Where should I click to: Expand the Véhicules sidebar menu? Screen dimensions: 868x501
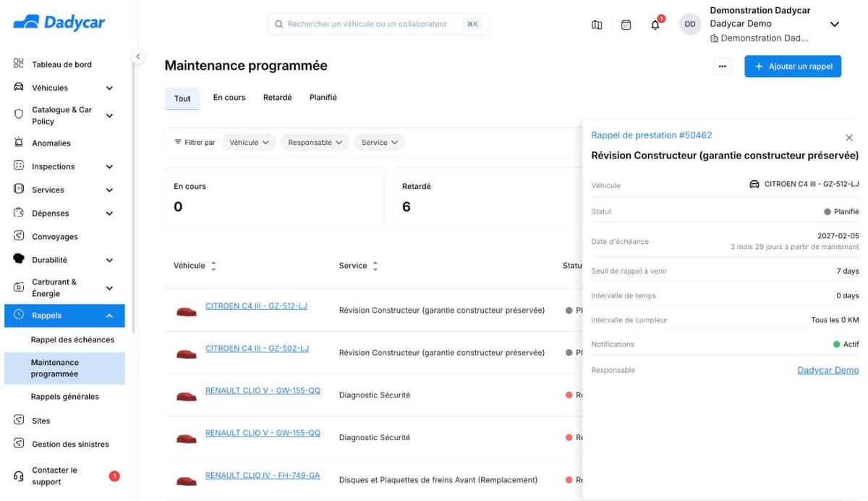(109, 88)
